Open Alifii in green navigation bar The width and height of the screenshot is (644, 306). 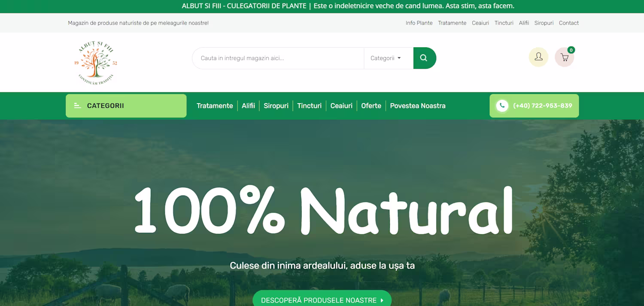tap(248, 106)
